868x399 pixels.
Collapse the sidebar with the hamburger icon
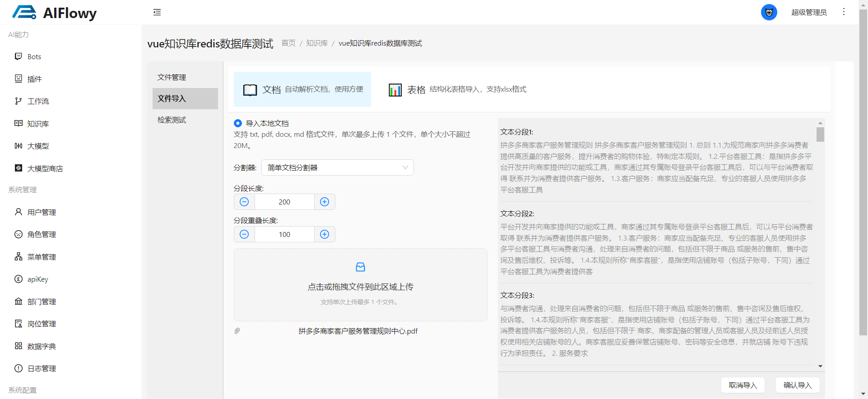click(157, 12)
